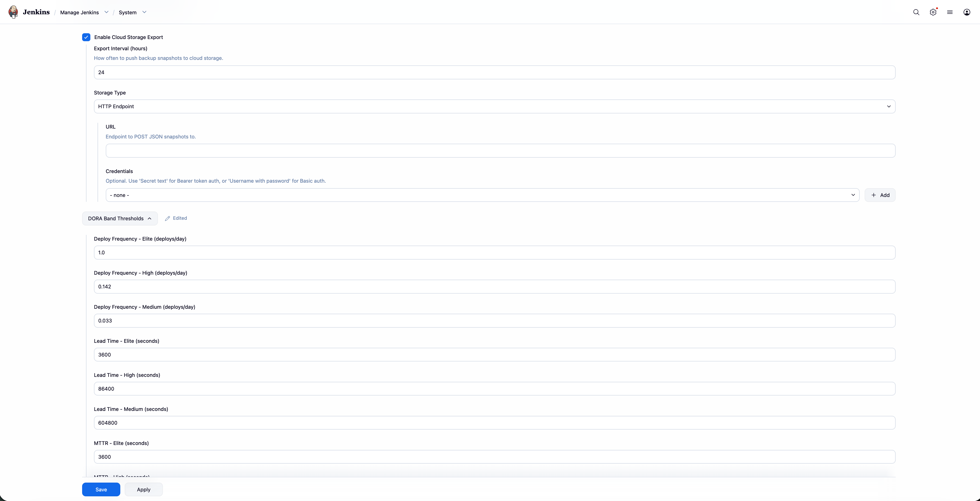
Task: Click the Save button
Action: tap(101, 489)
